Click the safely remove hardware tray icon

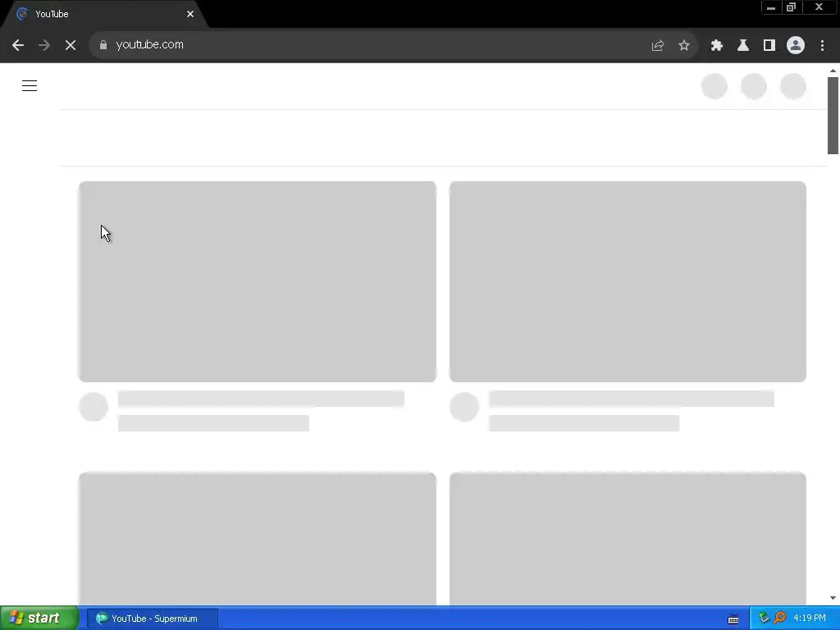point(764,618)
